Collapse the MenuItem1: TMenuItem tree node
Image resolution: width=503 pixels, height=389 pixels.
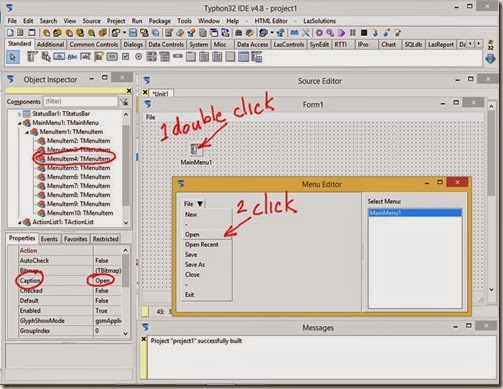click(x=27, y=132)
